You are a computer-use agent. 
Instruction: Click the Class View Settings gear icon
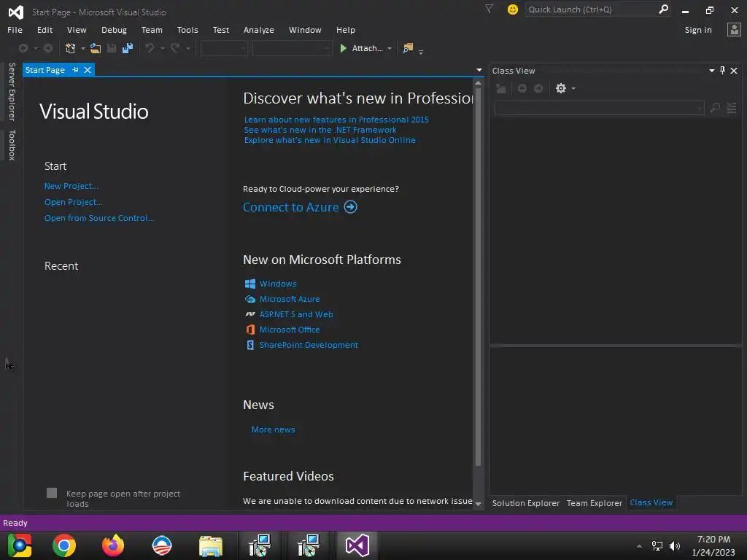561,88
